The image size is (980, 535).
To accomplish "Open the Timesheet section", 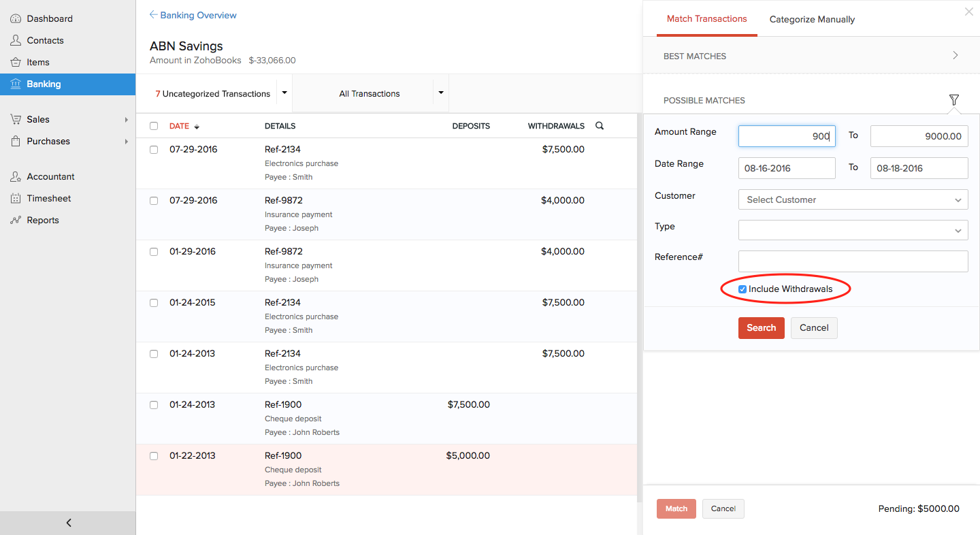I will tap(48, 198).
